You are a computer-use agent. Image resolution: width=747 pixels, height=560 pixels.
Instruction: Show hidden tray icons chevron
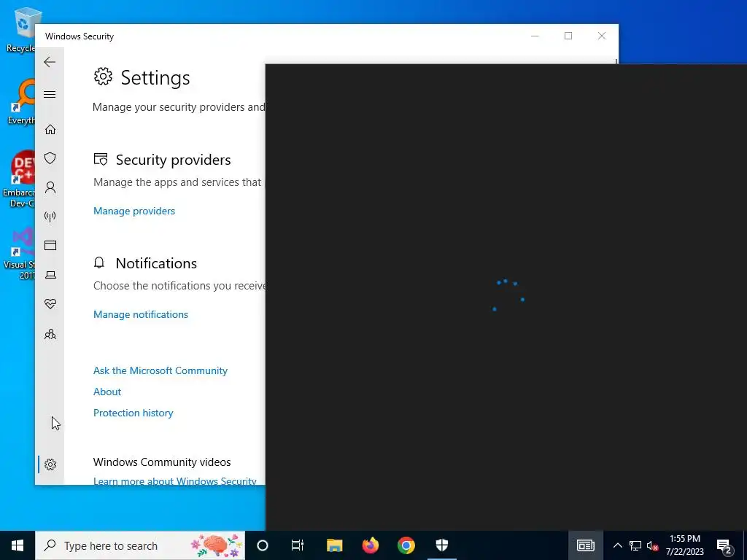(x=617, y=545)
